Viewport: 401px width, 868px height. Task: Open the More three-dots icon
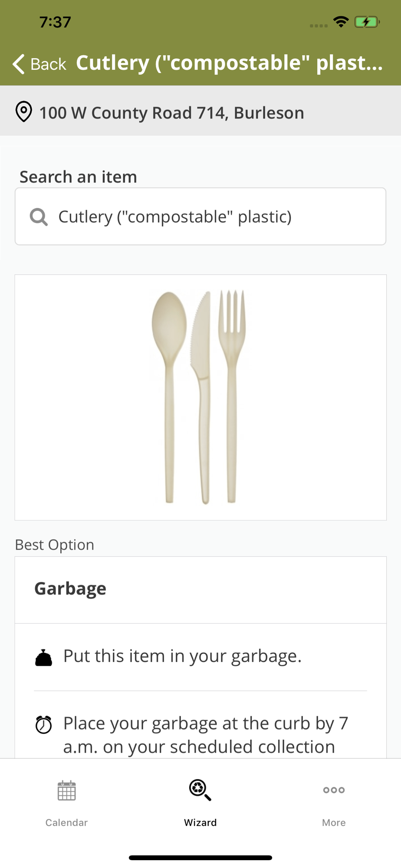(334, 790)
